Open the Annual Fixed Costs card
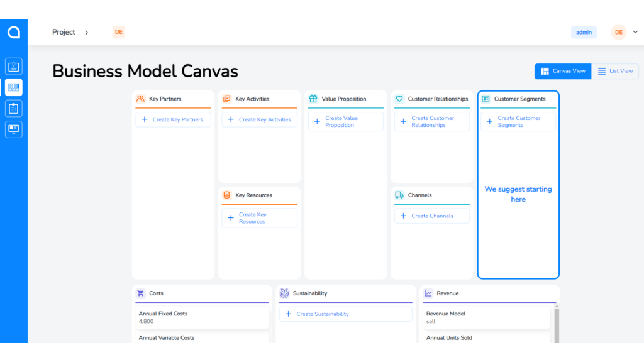The width and height of the screenshot is (644, 362). pos(202,317)
